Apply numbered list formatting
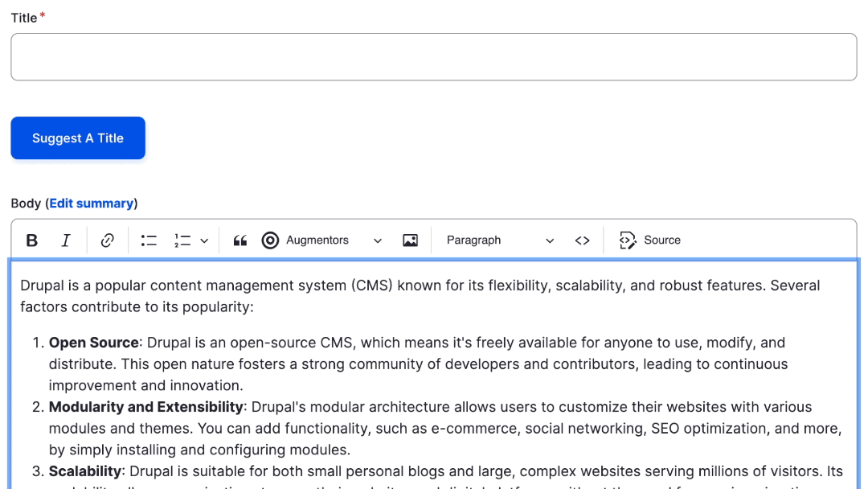868x489 pixels. tap(182, 240)
